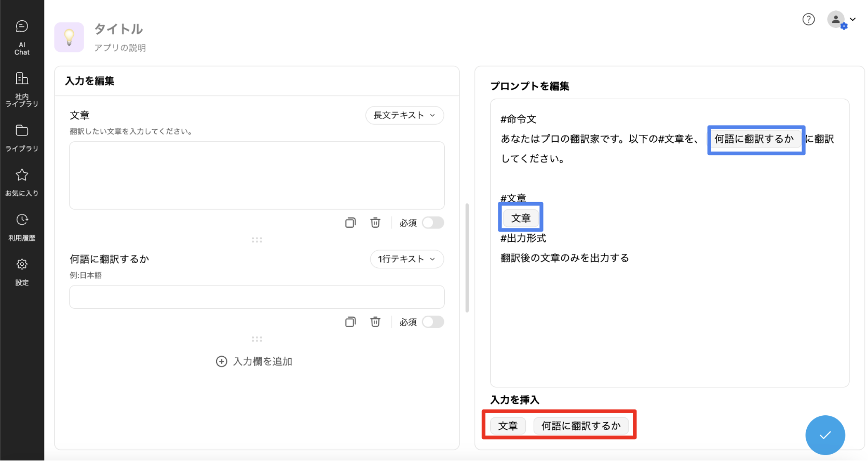Click the 文章 long text input area

(x=257, y=175)
